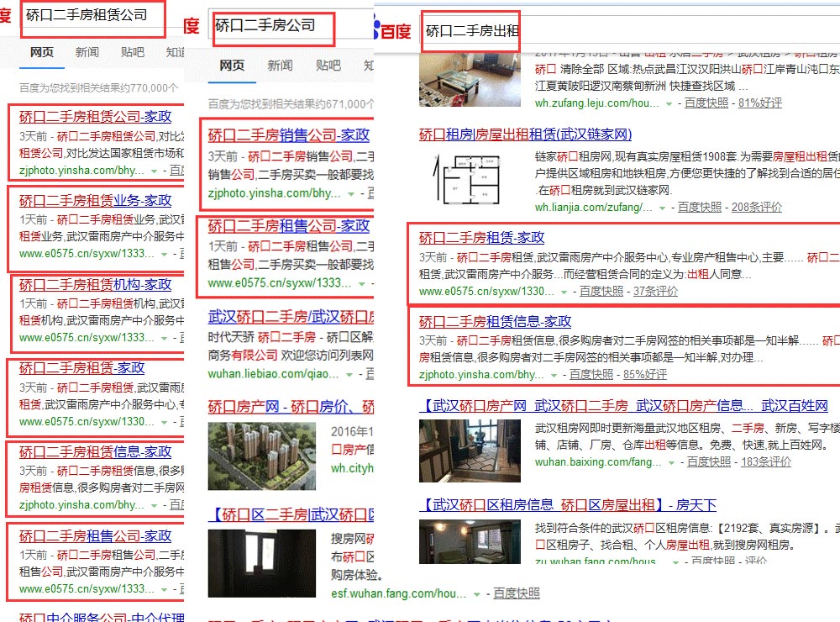Screen dimensions: 840x622
Task: Click dark window thumbnail of 硚口区二手房 result
Action: click(x=262, y=563)
